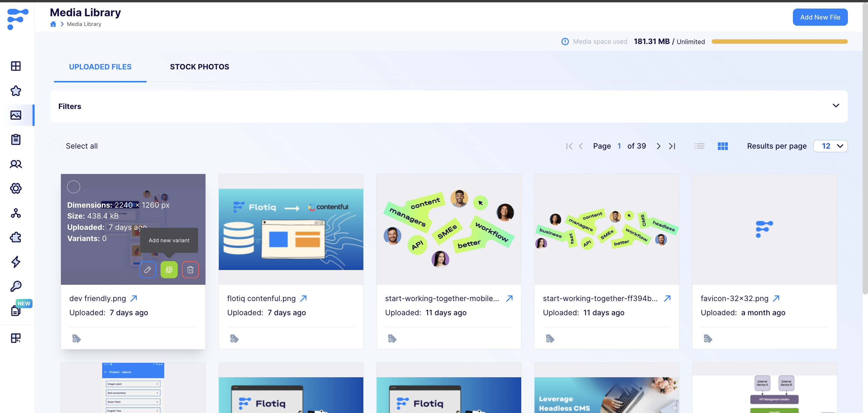
Task: Switch to list view
Action: (699, 146)
